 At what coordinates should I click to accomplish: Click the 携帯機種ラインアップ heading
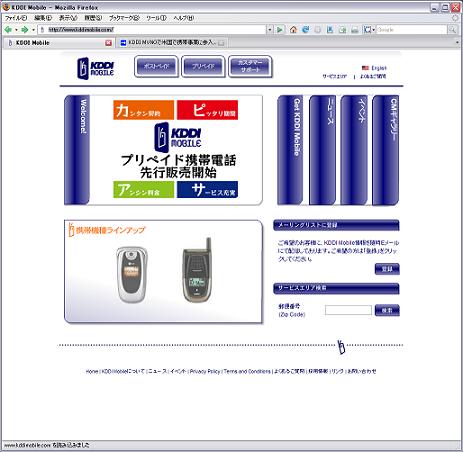(107, 230)
